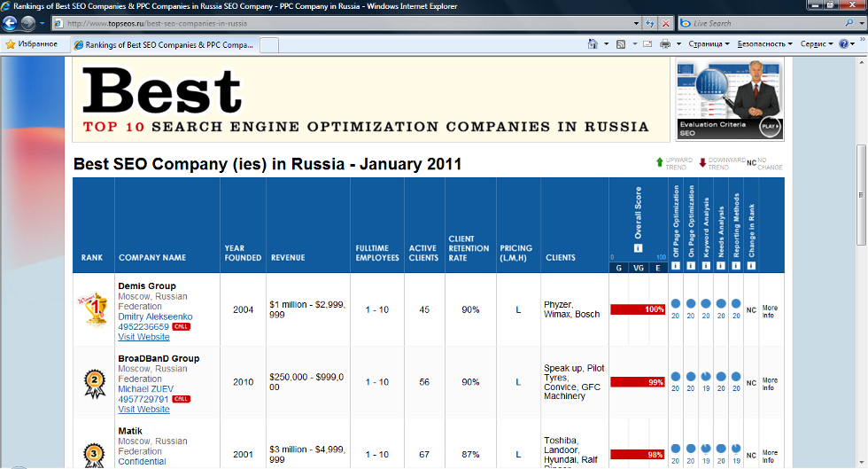
Task: Expand the Print dropdown arrow
Action: (x=678, y=43)
